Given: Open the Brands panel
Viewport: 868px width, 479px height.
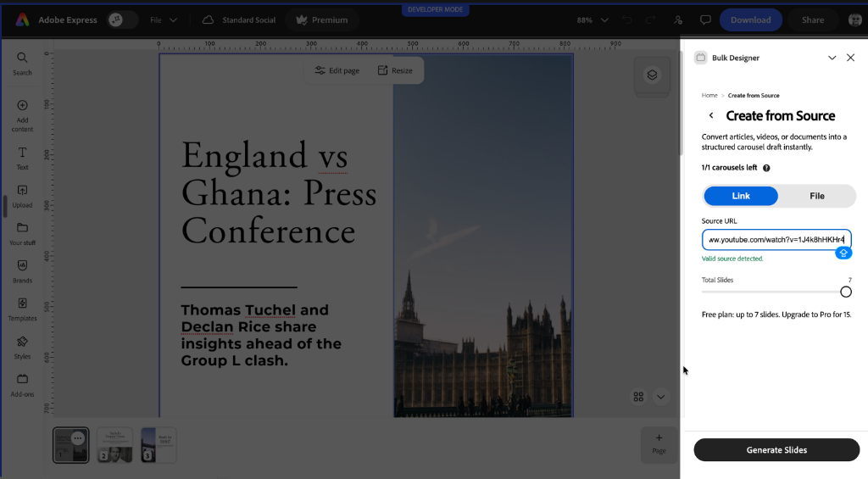Looking at the screenshot, I should [22, 272].
